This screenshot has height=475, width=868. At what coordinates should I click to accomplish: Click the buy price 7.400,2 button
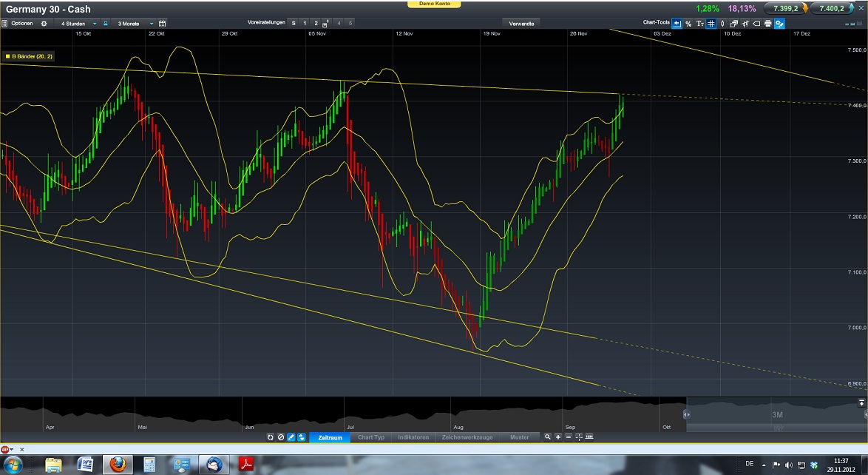(832, 8)
